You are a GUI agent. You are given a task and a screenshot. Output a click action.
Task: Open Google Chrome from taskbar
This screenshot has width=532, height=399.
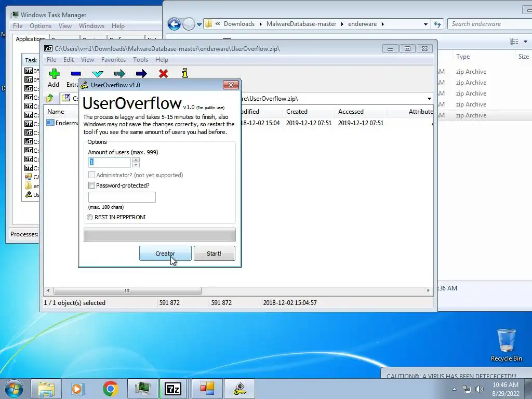pyautogui.click(x=110, y=389)
